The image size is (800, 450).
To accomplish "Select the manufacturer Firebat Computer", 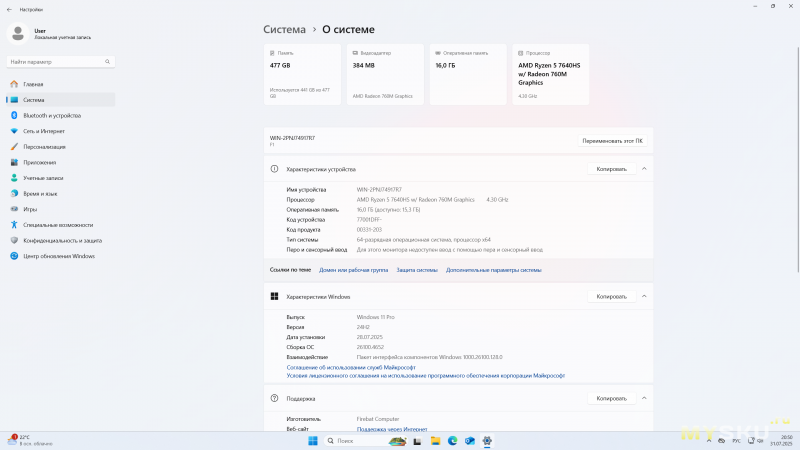I will click(378, 419).
